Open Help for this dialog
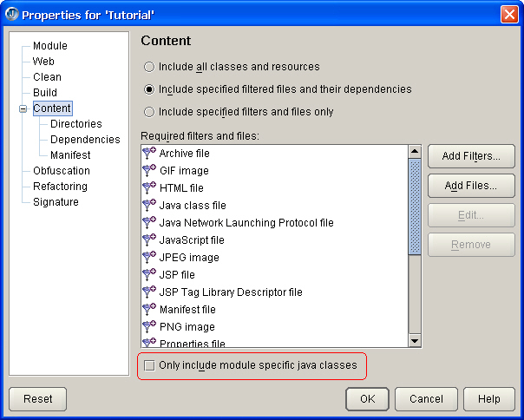Image resolution: width=524 pixels, height=420 pixels. [489, 399]
